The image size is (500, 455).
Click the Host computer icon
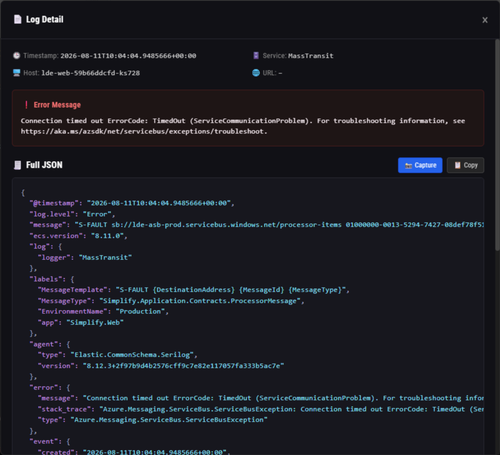(17, 73)
